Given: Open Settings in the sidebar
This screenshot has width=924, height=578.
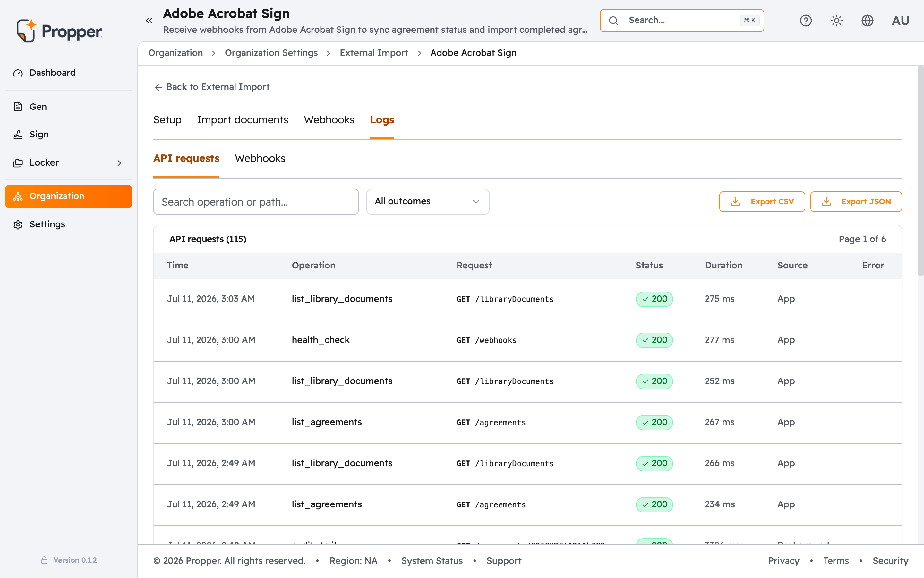Looking at the screenshot, I should [69, 224].
